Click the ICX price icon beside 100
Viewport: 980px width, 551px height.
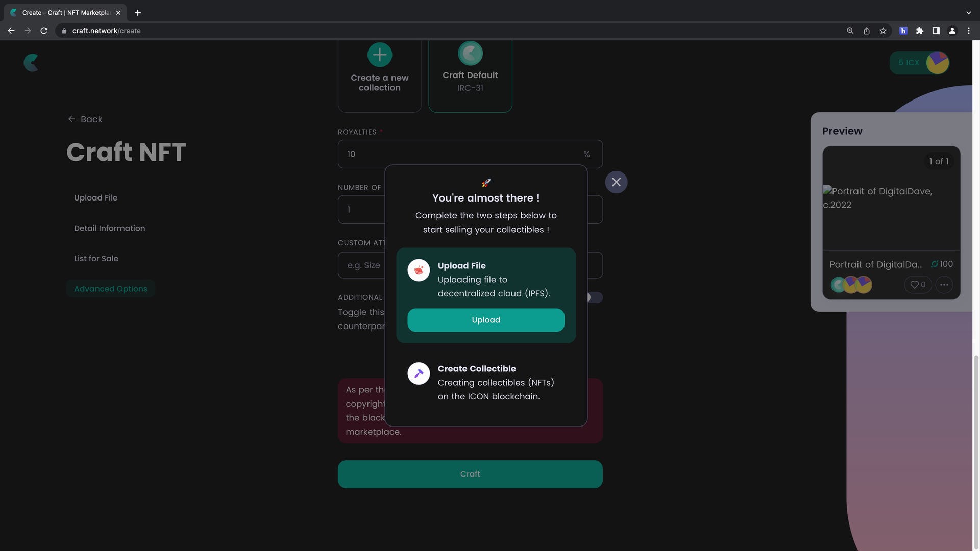(934, 264)
